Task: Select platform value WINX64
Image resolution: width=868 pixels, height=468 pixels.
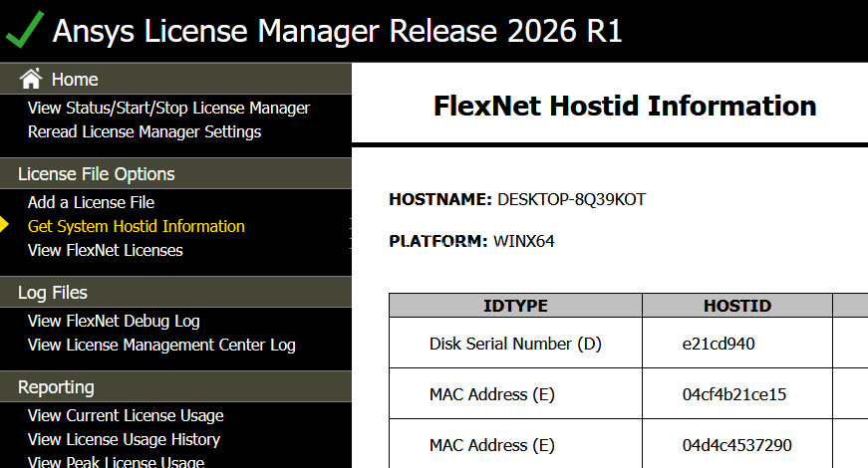Action: pos(523,241)
